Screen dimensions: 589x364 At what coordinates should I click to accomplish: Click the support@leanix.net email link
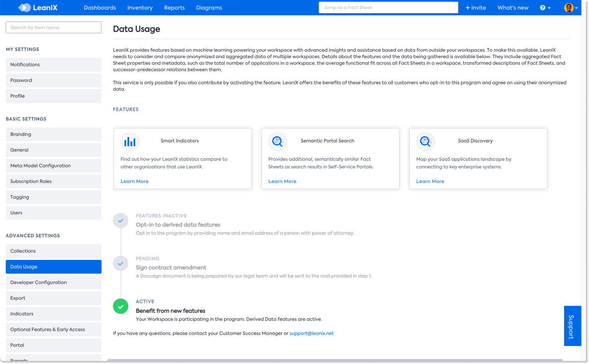click(311, 333)
